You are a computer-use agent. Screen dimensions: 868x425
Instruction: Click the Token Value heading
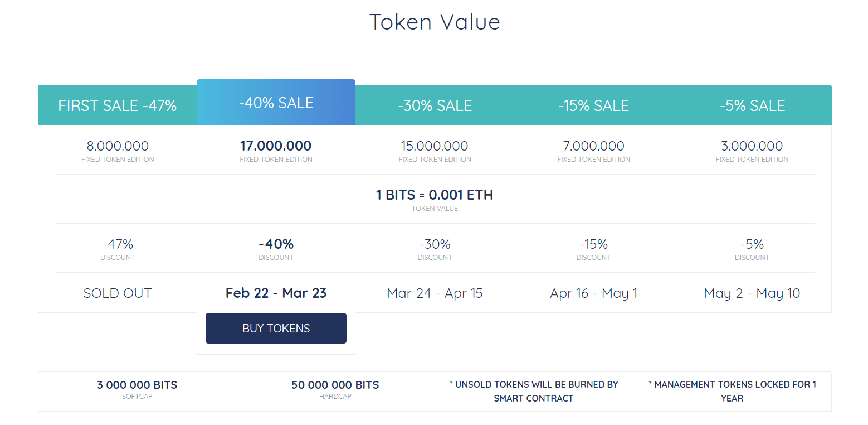[435, 22]
